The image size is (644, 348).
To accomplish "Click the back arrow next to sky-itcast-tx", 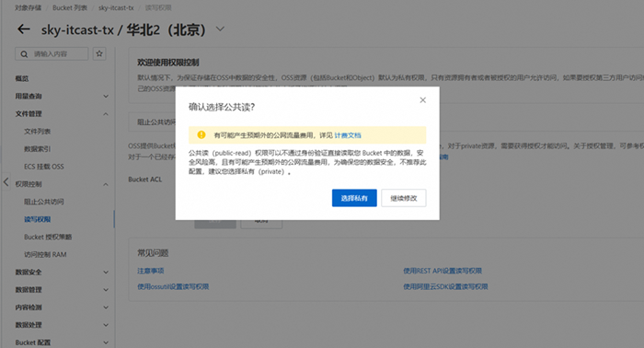I will point(24,29).
